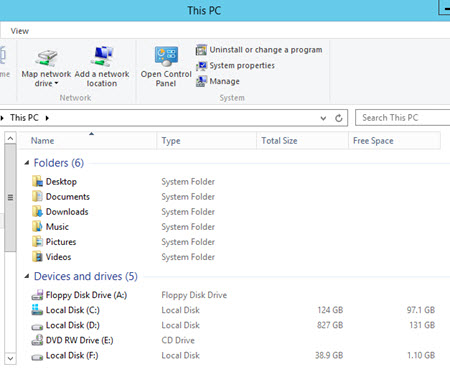The width and height of the screenshot is (450, 372).
Task: Click the Downloads folder name
Action: pos(67,212)
